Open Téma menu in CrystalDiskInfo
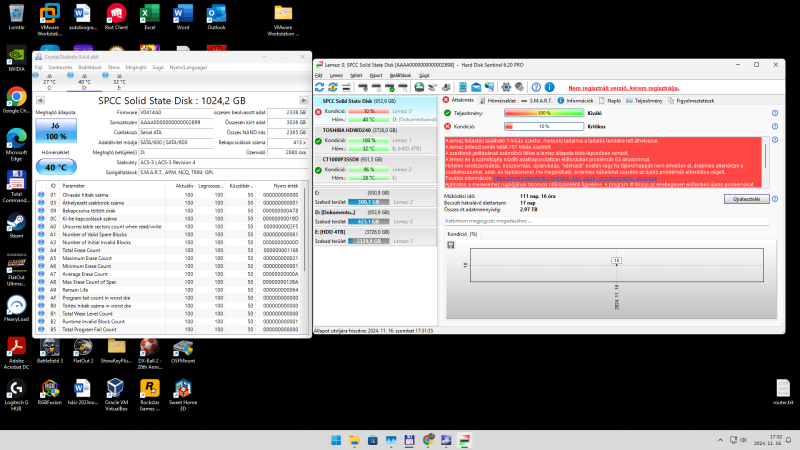The height and width of the screenshot is (450, 800). [113, 67]
